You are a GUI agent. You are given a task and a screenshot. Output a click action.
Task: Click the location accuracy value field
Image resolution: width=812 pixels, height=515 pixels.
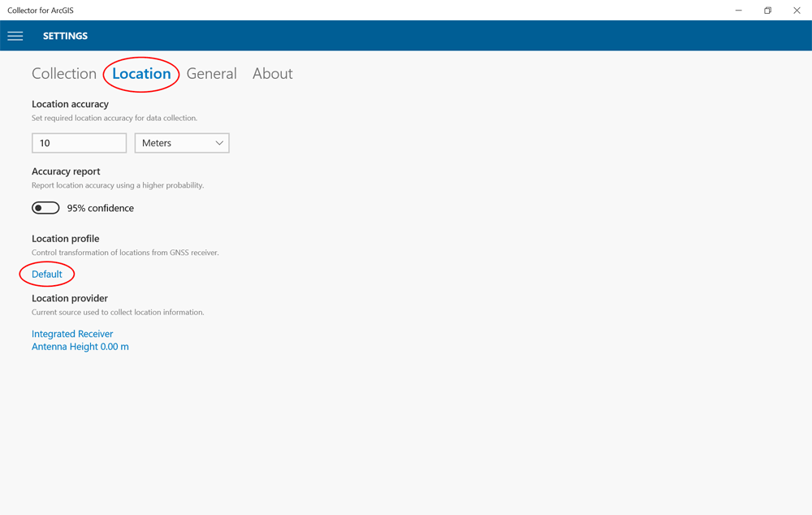80,143
